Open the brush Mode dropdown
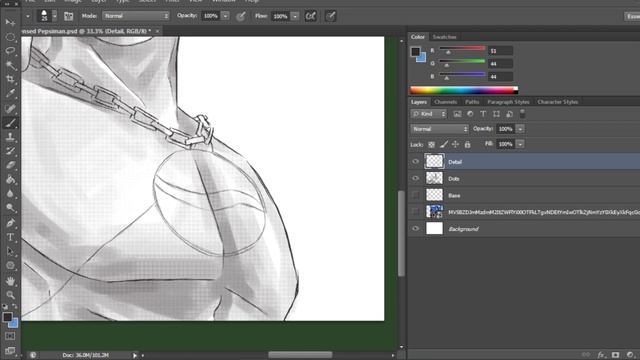This screenshot has width=640, height=360. pyautogui.click(x=136, y=16)
